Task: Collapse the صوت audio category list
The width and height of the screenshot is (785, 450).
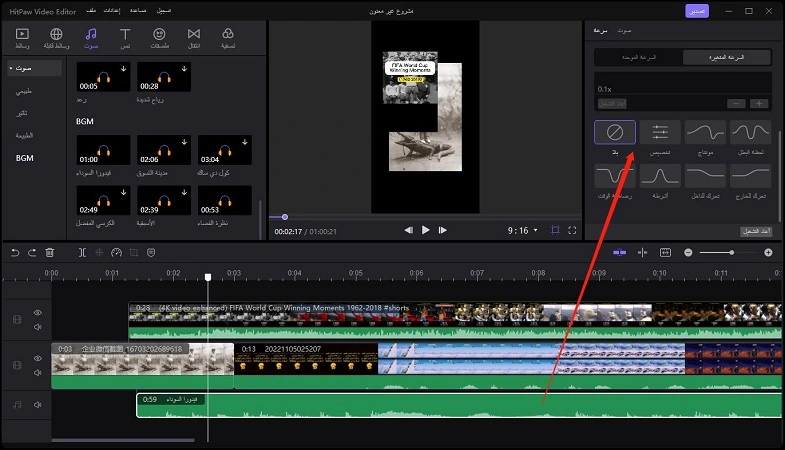Action: tap(11, 68)
